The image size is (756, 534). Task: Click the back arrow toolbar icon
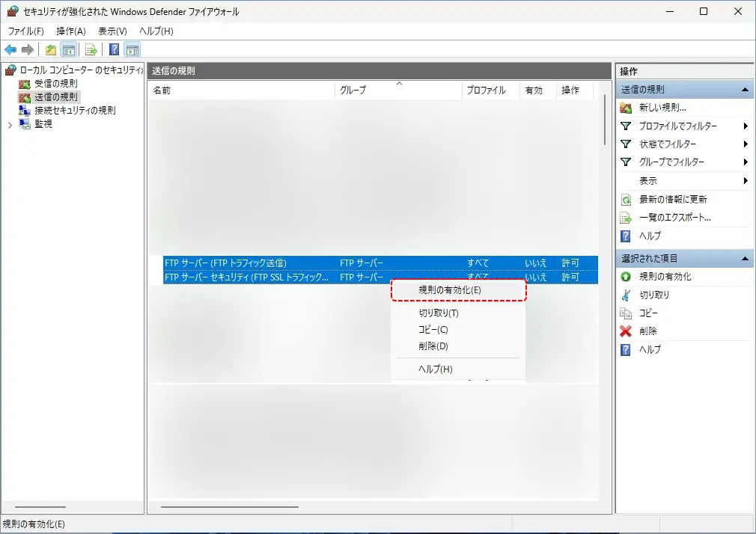[x=10, y=50]
